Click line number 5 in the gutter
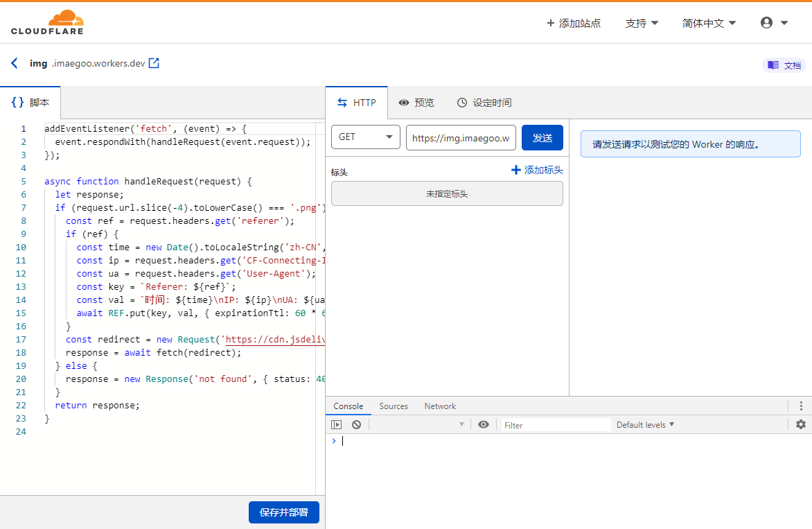The height and width of the screenshot is (529, 812). pos(24,182)
